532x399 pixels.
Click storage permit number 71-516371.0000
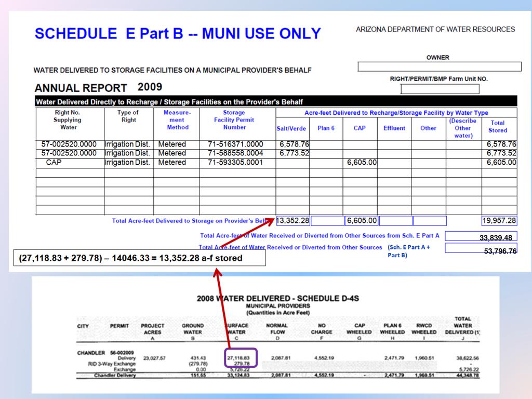tap(235, 144)
